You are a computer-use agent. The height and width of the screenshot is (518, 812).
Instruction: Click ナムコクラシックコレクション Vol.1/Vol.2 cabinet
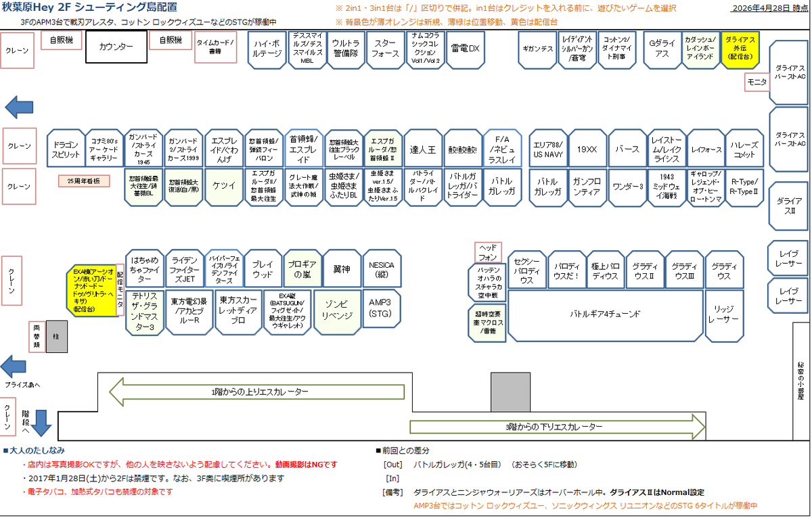(425, 49)
